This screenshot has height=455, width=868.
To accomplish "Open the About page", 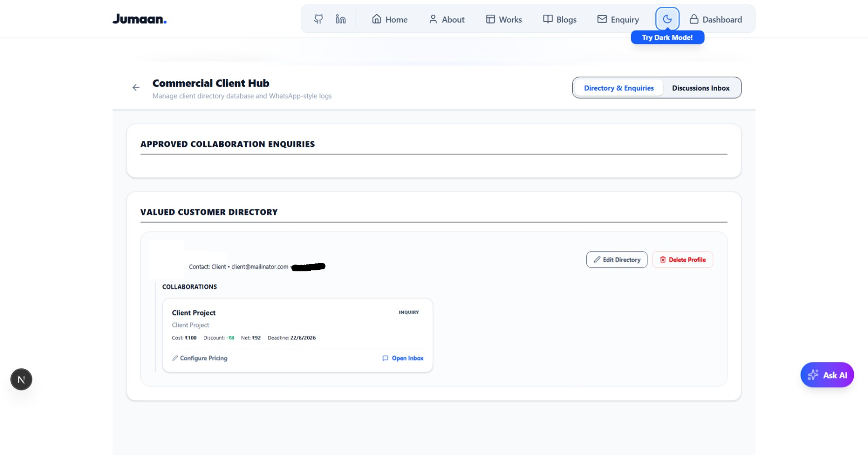I will click(447, 19).
